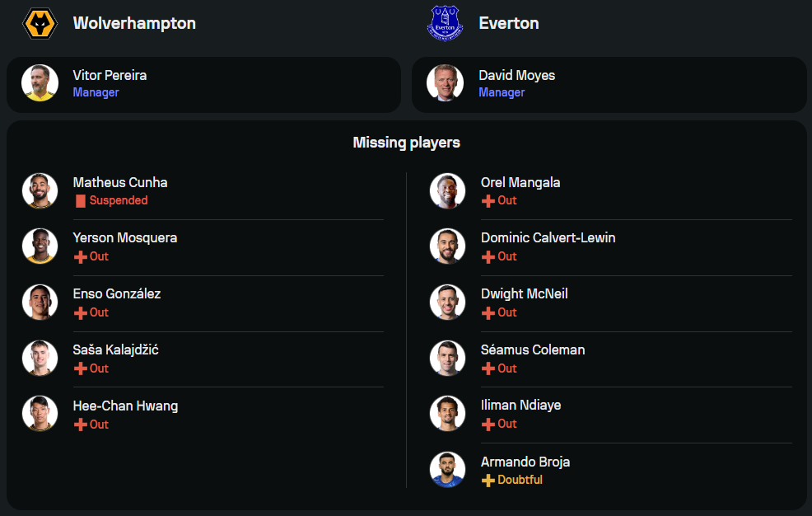812x516 pixels.
Task: Click Dominic Calvert-Lewin's player avatar
Action: [x=447, y=246]
